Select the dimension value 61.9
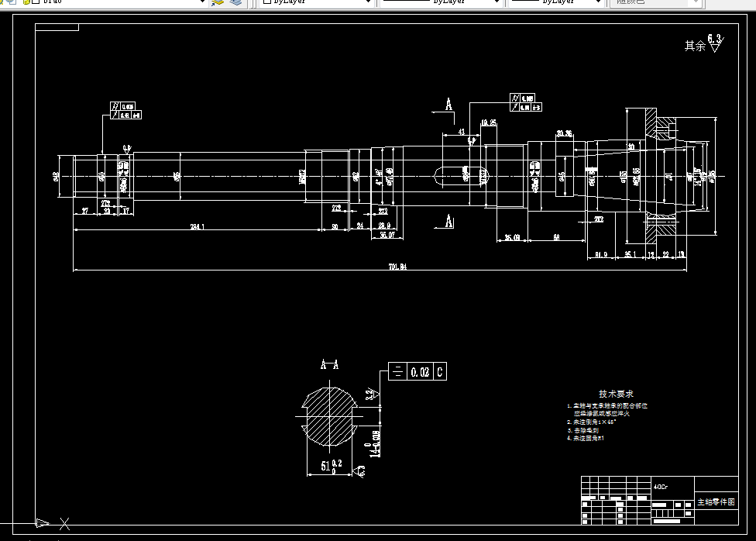Image resolution: width=756 pixels, height=541 pixels. [x=601, y=254]
